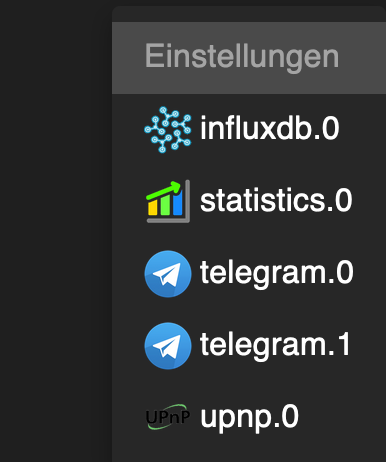Click the panel's rounded top edge above Einstellungen
This screenshot has height=462, width=386.
(249, 14)
